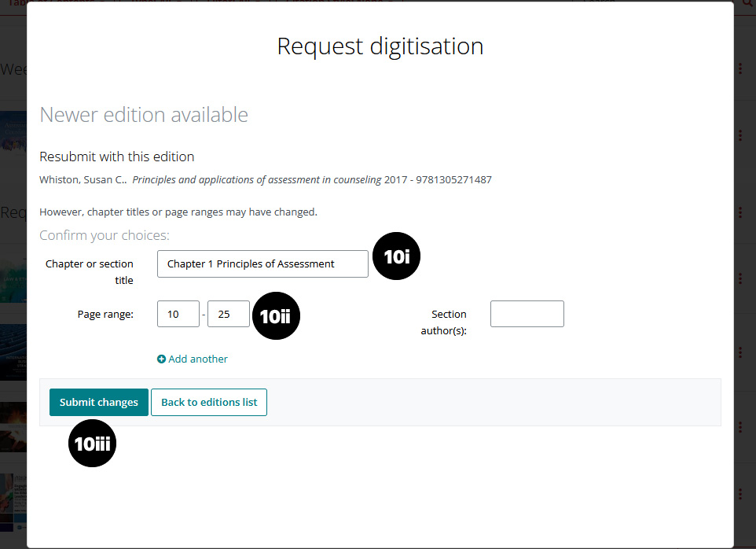Open the three-dot menu on the Req heading row
The width and height of the screenshot is (756, 549).
(x=740, y=212)
